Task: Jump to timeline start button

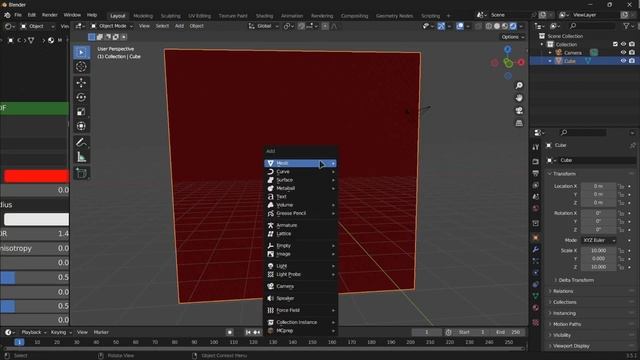Action: coord(248,332)
